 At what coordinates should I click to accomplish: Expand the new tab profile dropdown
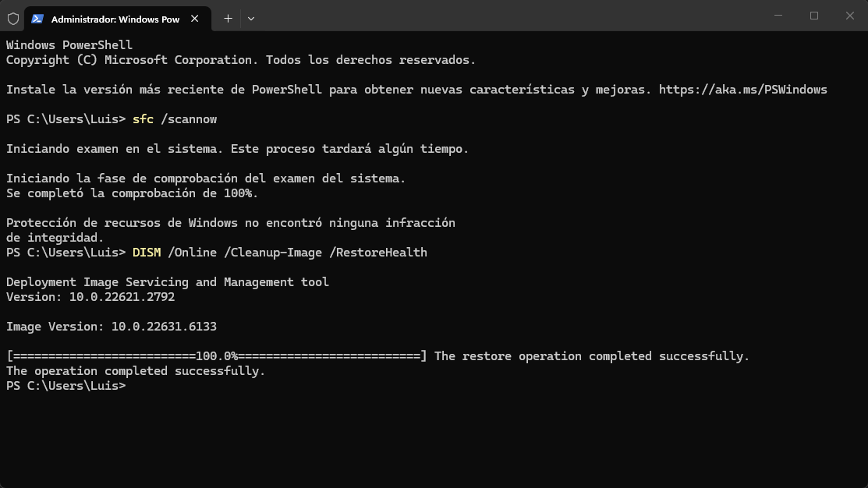[x=251, y=18]
